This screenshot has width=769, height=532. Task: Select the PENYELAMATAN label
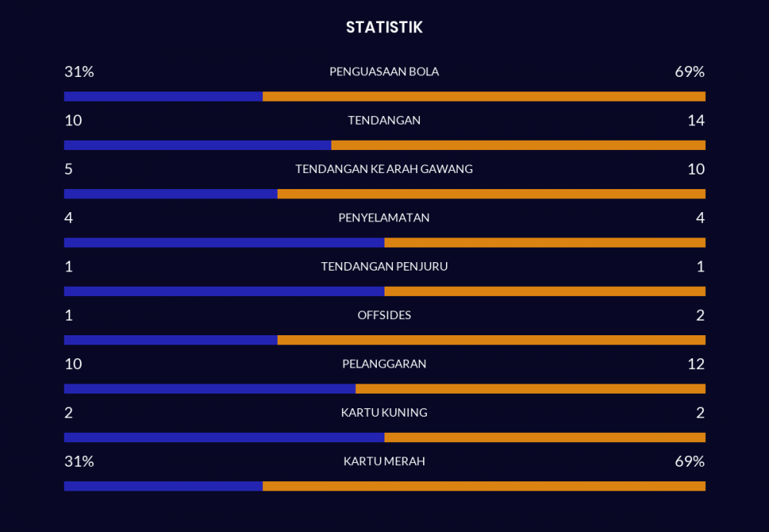[x=384, y=218]
